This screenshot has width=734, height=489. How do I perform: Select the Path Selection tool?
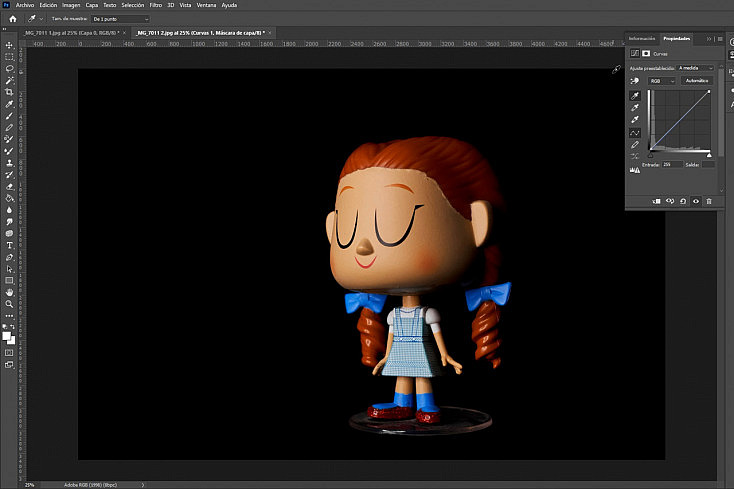[x=9, y=269]
